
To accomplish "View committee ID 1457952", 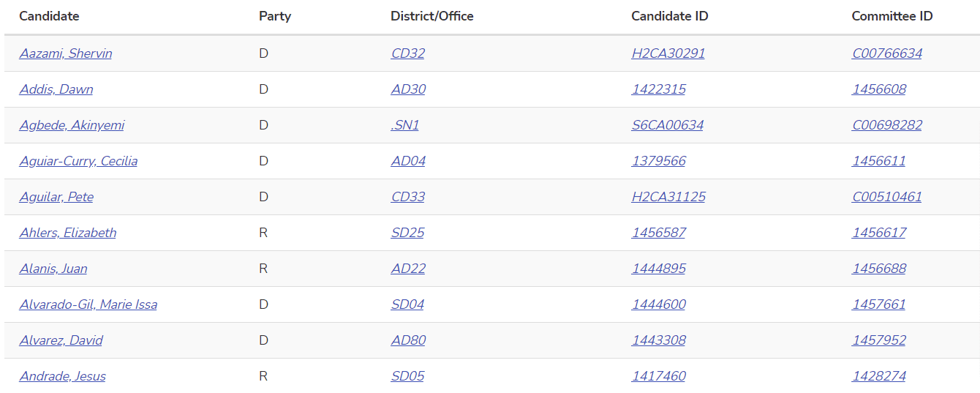I will [879, 340].
